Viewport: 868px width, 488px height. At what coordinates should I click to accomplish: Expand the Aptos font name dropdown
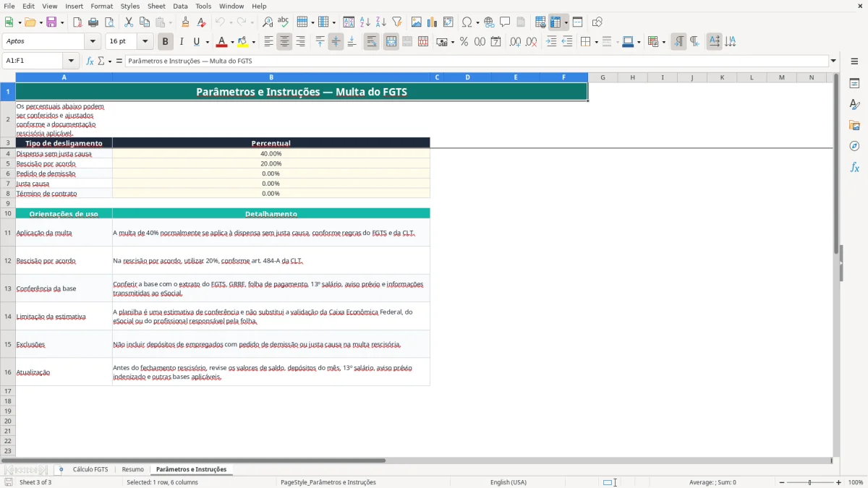pos(93,42)
